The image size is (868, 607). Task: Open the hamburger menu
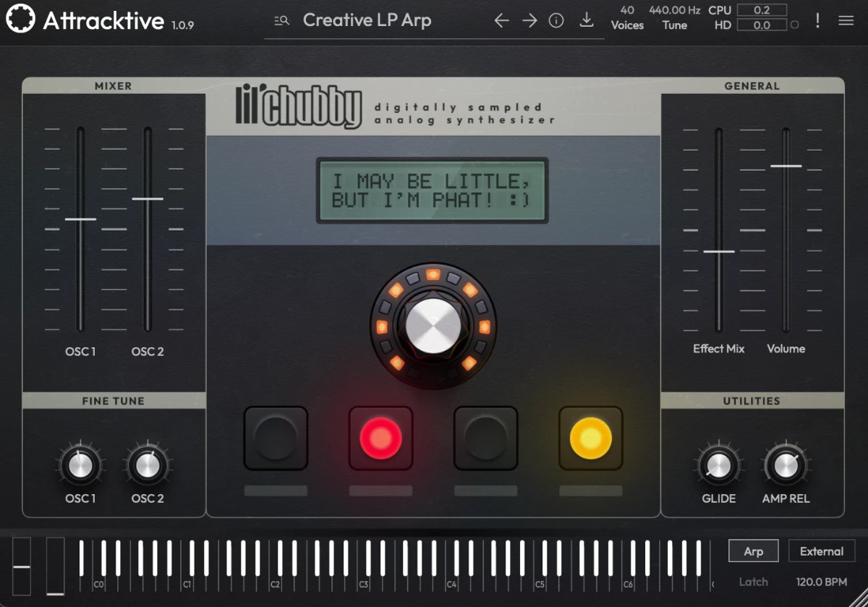pos(845,20)
